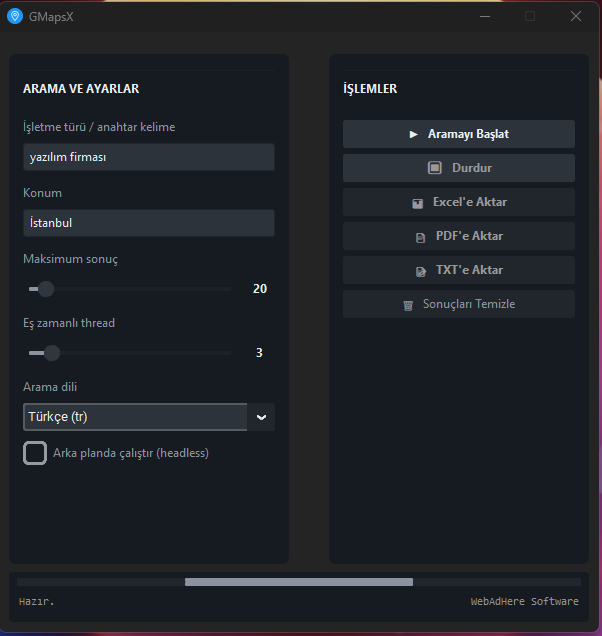602x636 pixels.
Task: Click the document icon beside PDF'e Aktar
Action: 421,238
